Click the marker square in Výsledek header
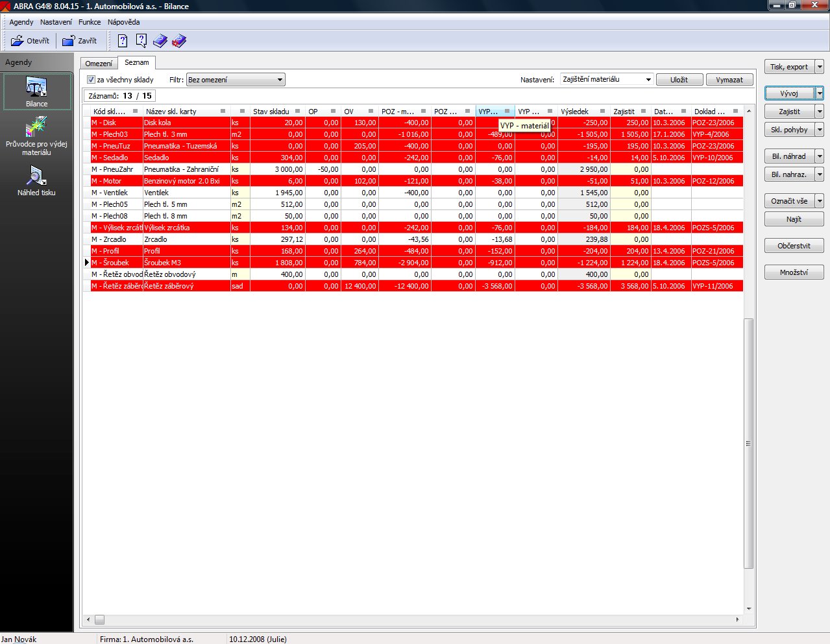Viewport: 830px width, 644px height. (x=603, y=112)
